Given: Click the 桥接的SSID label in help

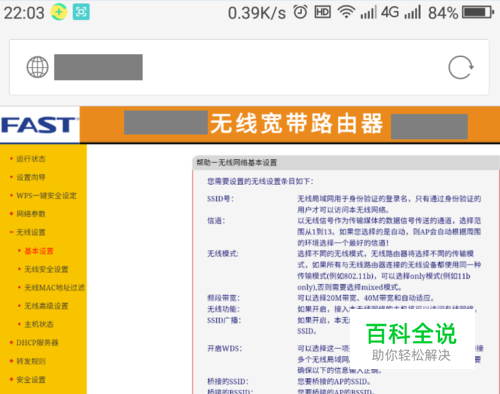Looking at the screenshot, I should coord(228,381).
